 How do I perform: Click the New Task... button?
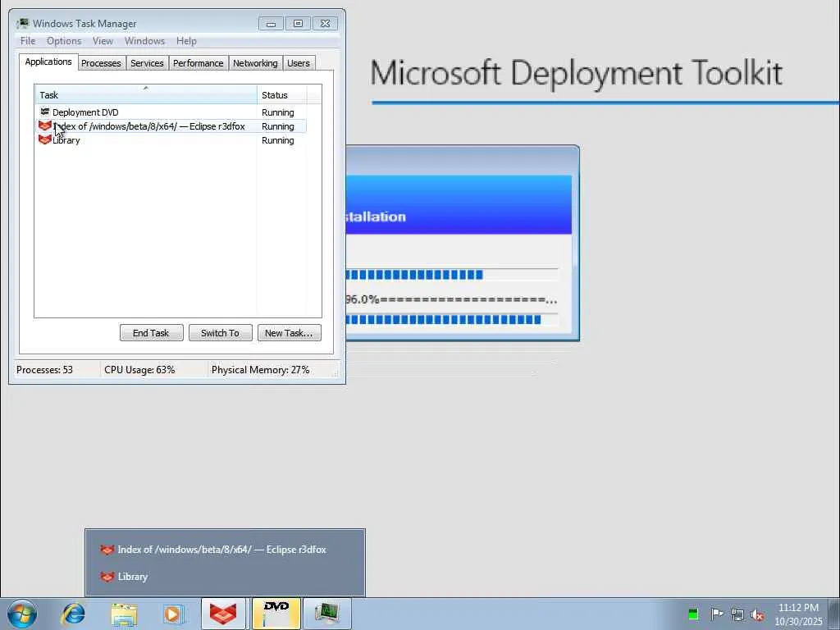point(289,333)
